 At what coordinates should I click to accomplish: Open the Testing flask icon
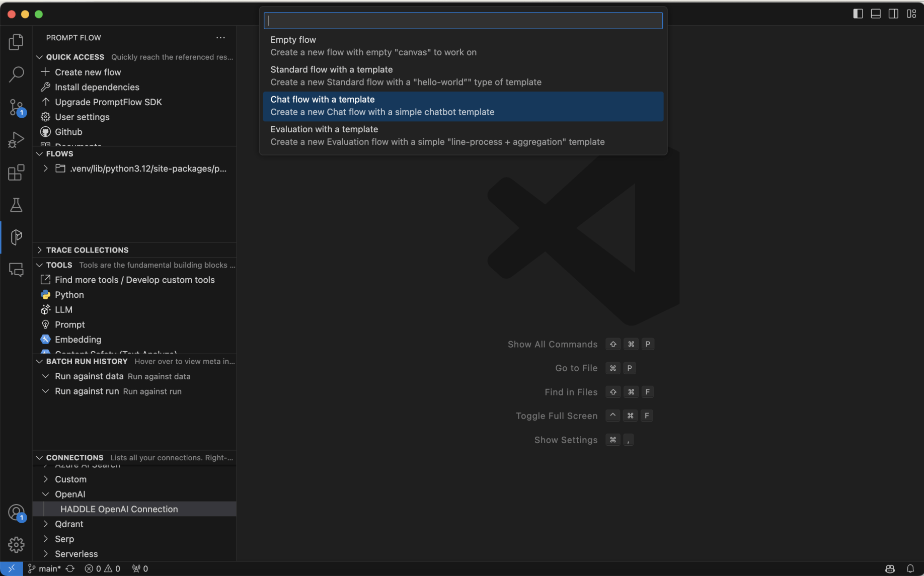pyautogui.click(x=16, y=205)
